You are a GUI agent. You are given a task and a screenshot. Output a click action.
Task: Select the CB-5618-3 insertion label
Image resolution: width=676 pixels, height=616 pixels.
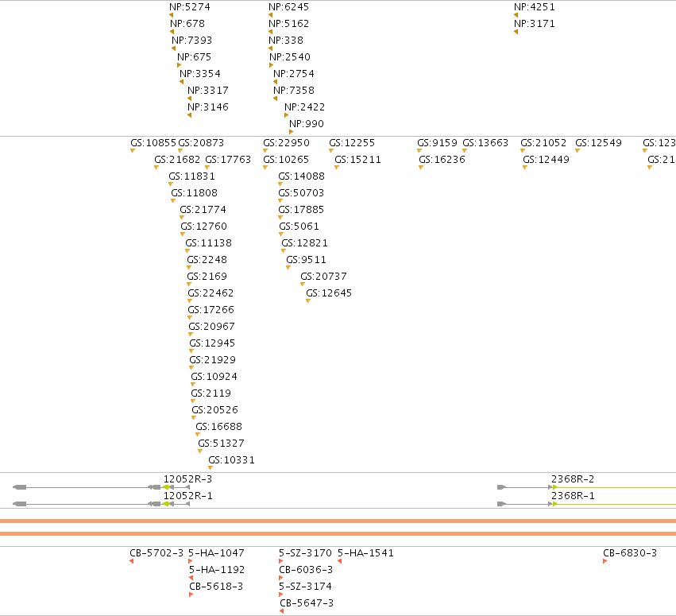pyautogui.click(x=216, y=587)
